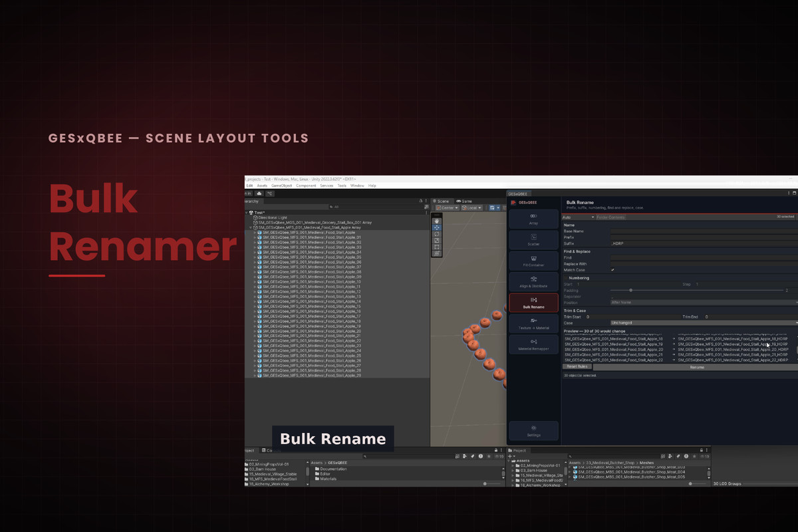This screenshot has height=532, width=798.
Task: Select the Rotate tool in Scene toolbar
Action: coord(437,234)
